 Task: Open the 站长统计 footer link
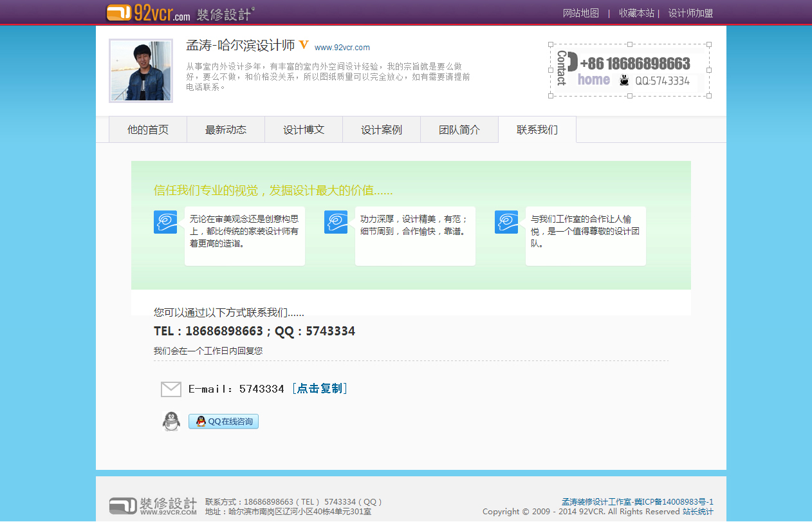698,512
